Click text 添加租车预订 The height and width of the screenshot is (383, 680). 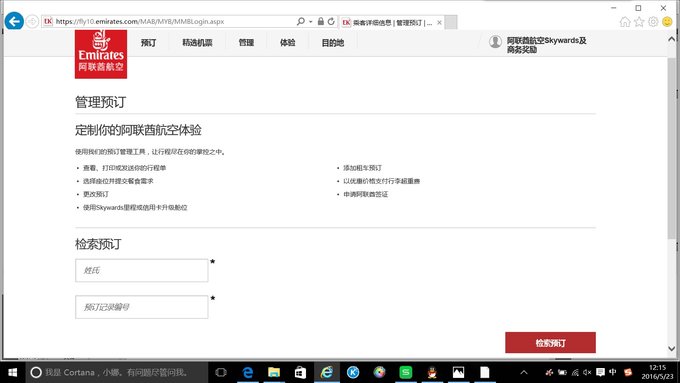pyautogui.click(x=363, y=168)
